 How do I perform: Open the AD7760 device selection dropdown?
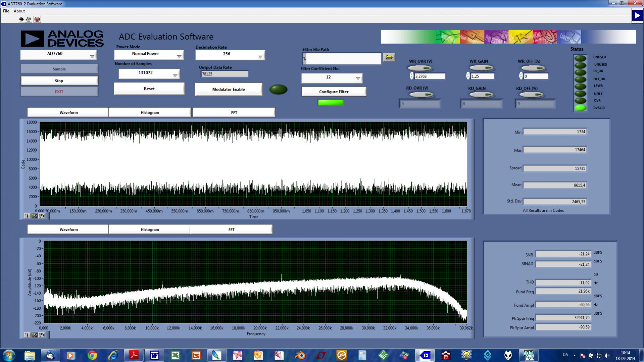click(x=58, y=55)
